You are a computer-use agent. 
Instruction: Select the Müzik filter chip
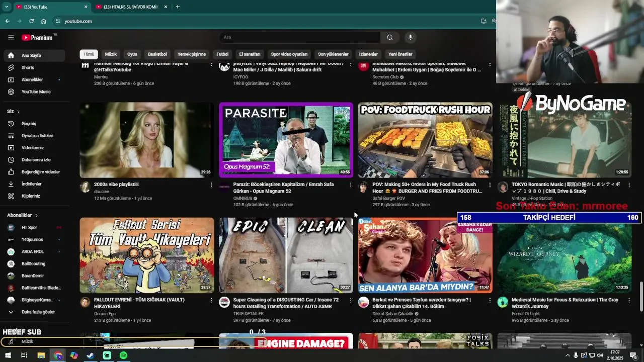pyautogui.click(x=111, y=54)
